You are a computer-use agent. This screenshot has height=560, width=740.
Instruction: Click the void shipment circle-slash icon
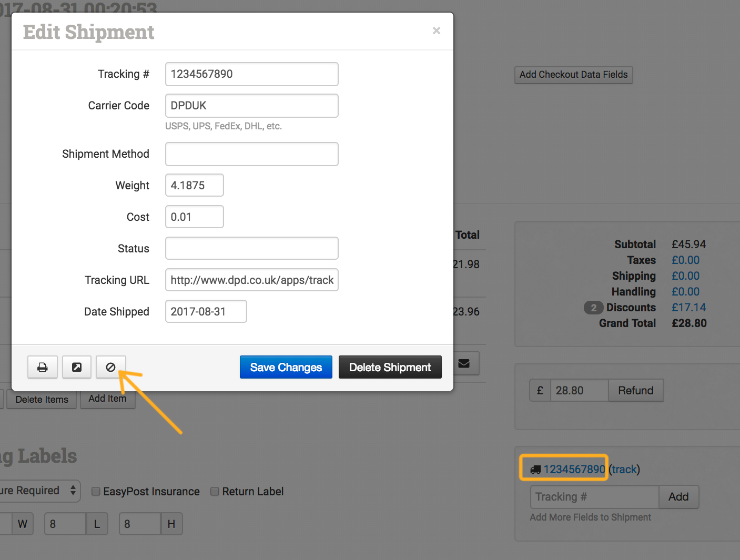[x=110, y=367]
